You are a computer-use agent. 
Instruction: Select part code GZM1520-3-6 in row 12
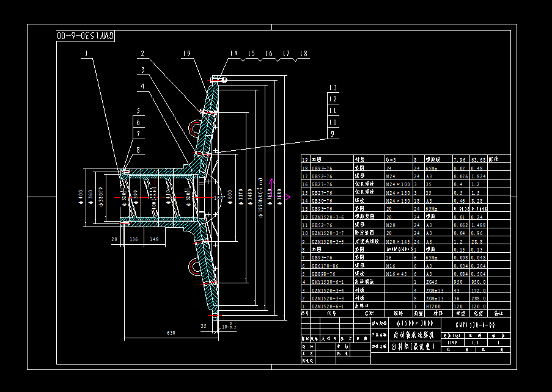click(328, 217)
